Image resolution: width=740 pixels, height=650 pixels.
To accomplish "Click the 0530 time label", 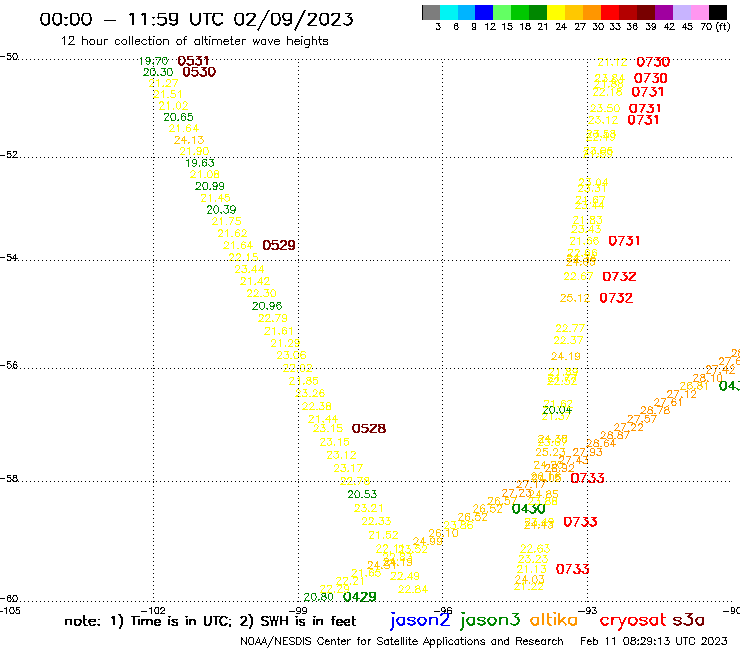I will tap(199, 72).
